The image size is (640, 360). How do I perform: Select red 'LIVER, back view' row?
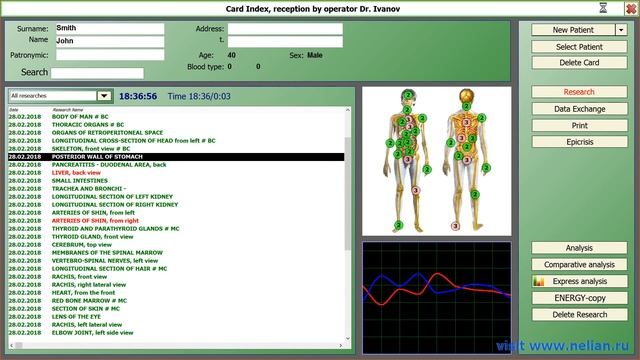176,173
